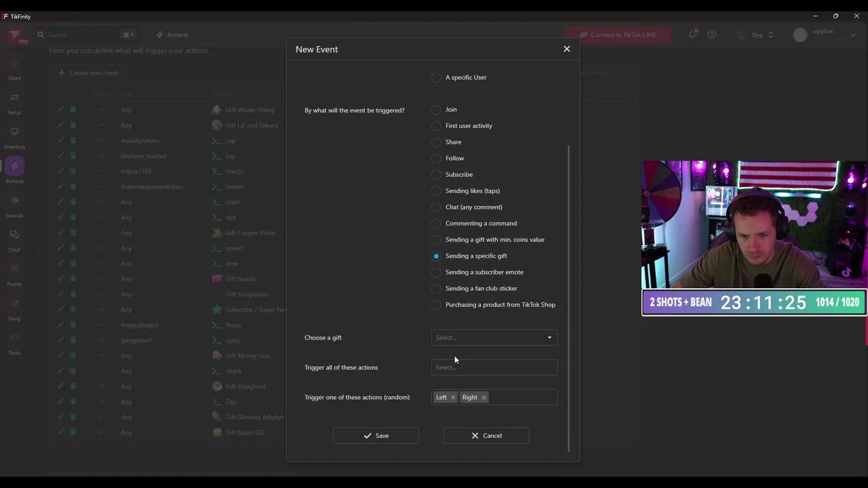The width and height of the screenshot is (868, 488).
Task: Cancel the new event dialog
Action: click(486, 436)
